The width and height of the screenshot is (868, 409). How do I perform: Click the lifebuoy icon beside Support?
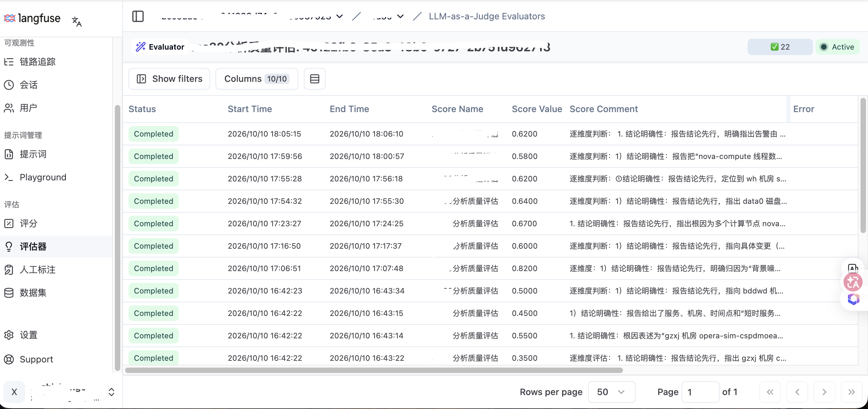[x=9, y=359]
